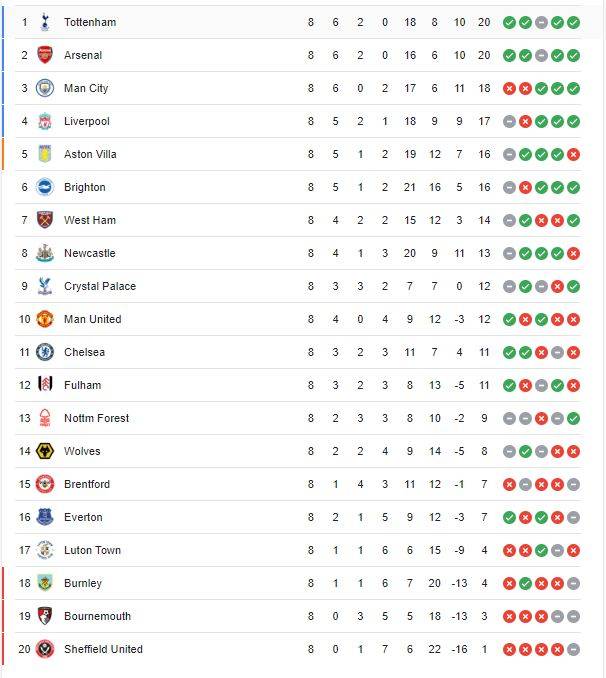This screenshot has width=606, height=678.
Task: Click the Chelsea club crest
Action: [x=44, y=352]
